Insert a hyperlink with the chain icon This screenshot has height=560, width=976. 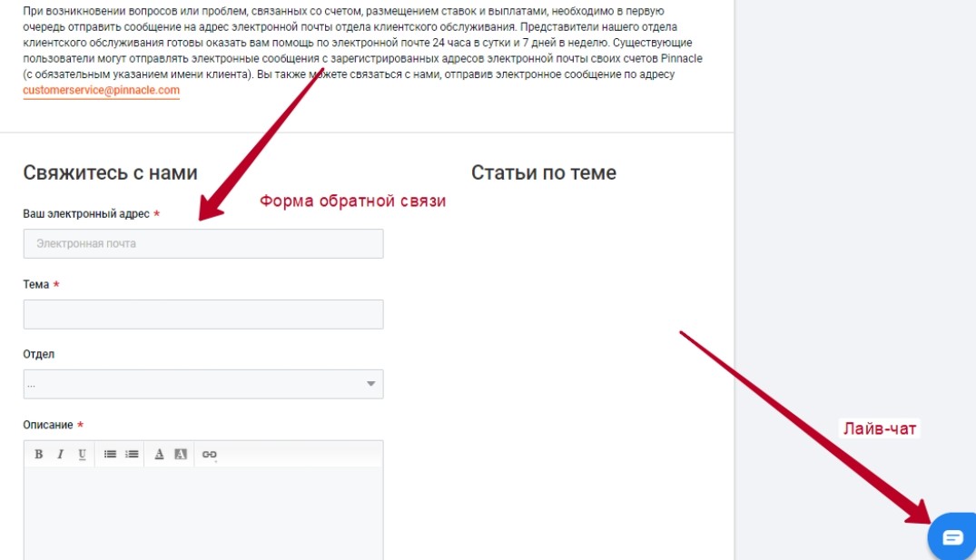point(209,453)
